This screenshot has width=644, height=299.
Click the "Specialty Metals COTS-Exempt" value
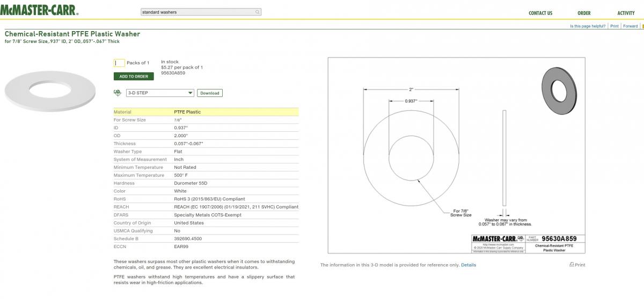(x=208, y=215)
